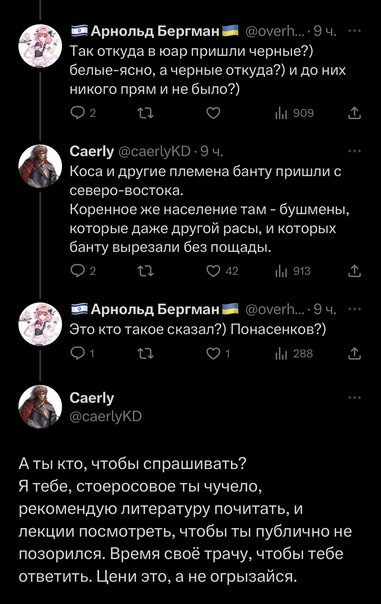This screenshot has width=381, height=604.
Task: Like Caerly's tweet with 42 likes
Action: click(222, 272)
